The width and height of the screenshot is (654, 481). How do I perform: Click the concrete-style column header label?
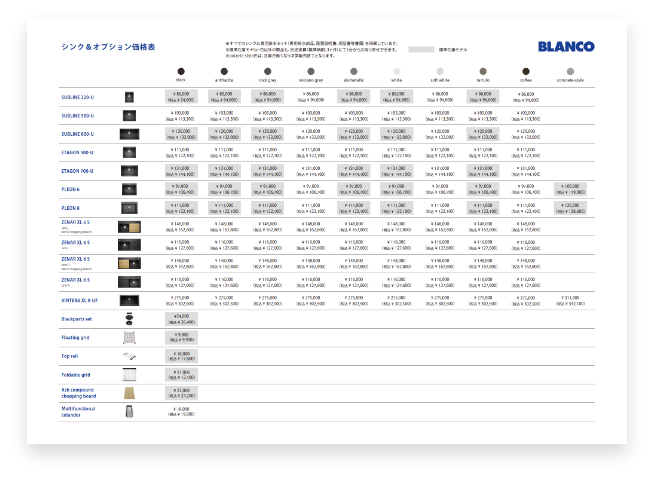click(571, 80)
